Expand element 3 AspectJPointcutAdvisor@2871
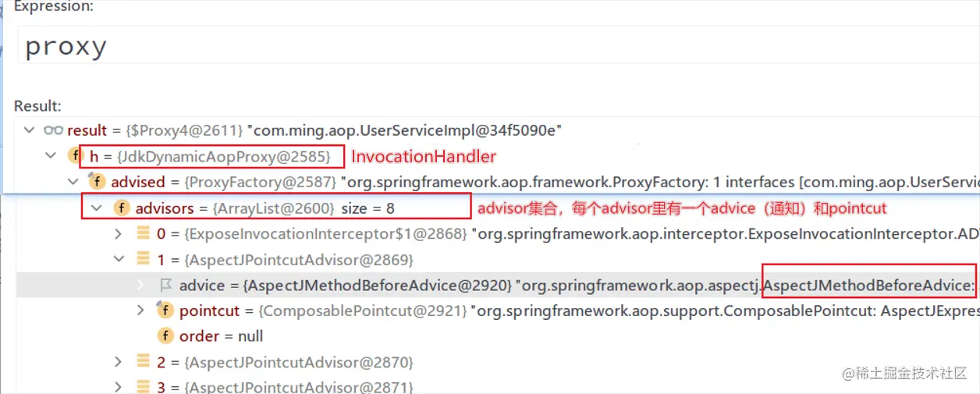980x394 pixels. 119,386
